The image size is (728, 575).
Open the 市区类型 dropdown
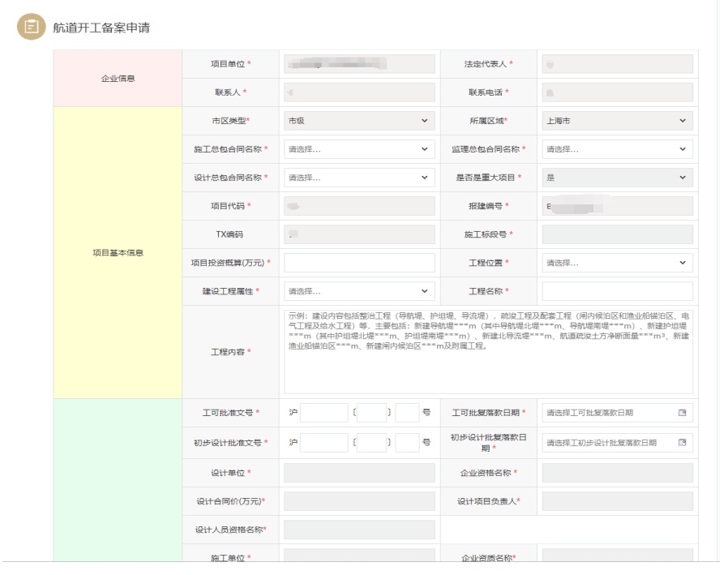click(359, 121)
